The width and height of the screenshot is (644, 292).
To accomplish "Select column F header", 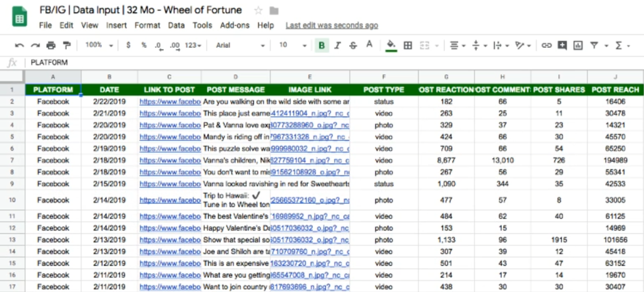I will (384, 77).
